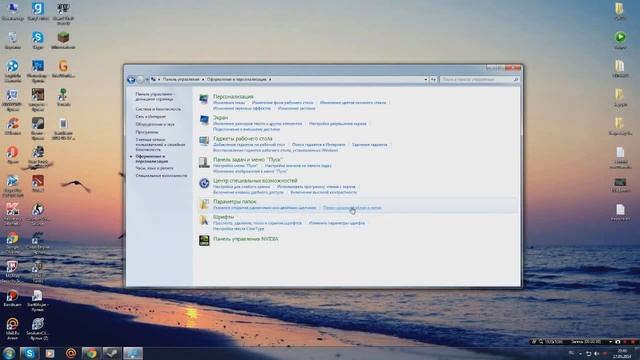Click Панель управления NVIDIA heading link

(246, 239)
